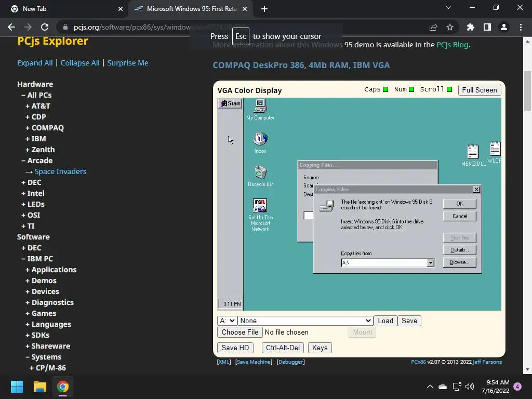Screen dimensions: 532x399
Task: Open the Inbox desktop icon
Action: click(x=260, y=142)
